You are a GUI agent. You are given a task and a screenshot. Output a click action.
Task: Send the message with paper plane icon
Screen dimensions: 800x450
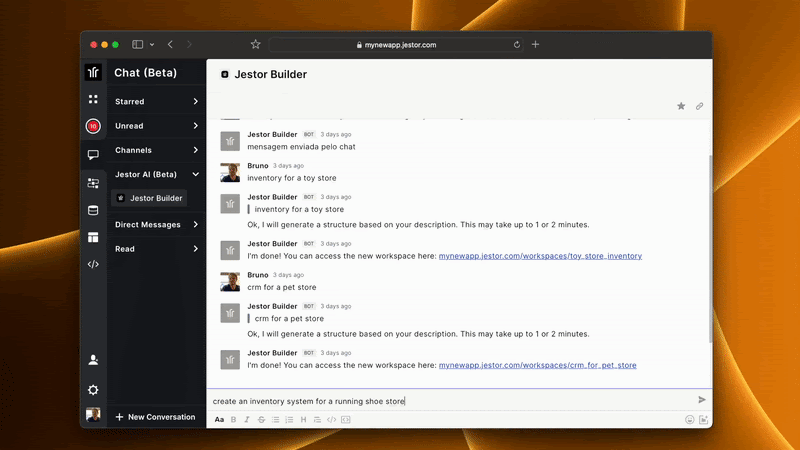[x=702, y=399]
